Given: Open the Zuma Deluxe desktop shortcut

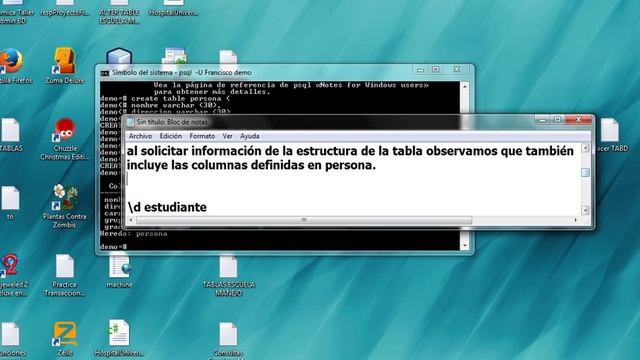Looking at the screenshot, I should pyautogui.click(x=65, y=60).
